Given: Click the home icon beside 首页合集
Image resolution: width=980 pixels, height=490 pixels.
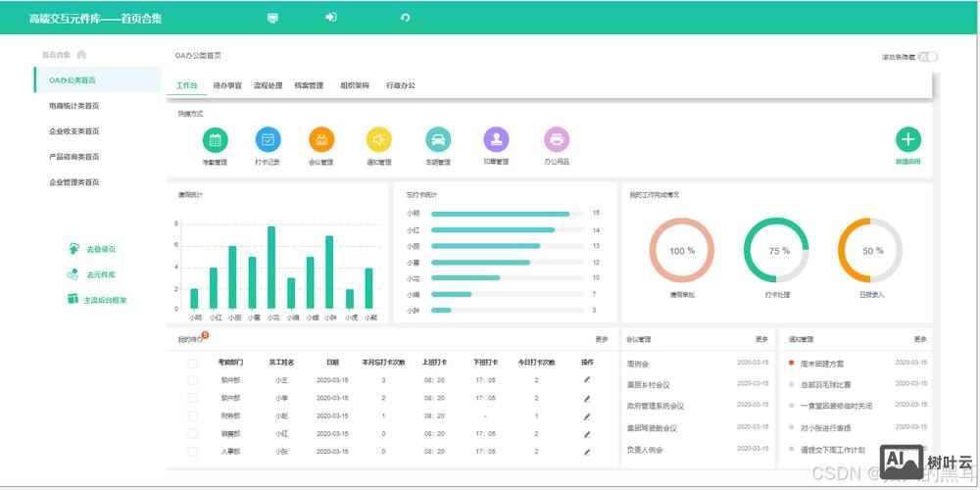Looking at the screenshot, I should (x=81, y=54).
